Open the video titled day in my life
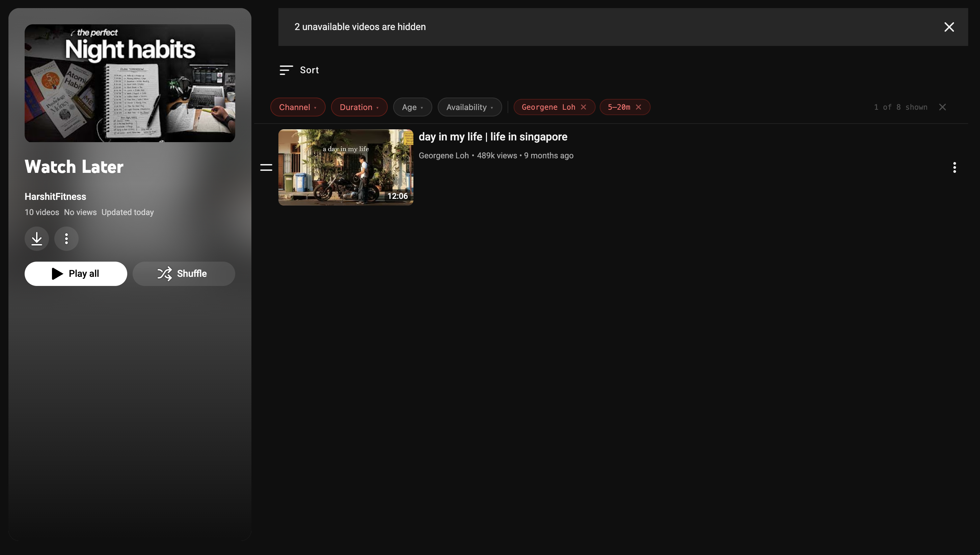This screenshot has height=555, width=980. [x=493, y=137]
